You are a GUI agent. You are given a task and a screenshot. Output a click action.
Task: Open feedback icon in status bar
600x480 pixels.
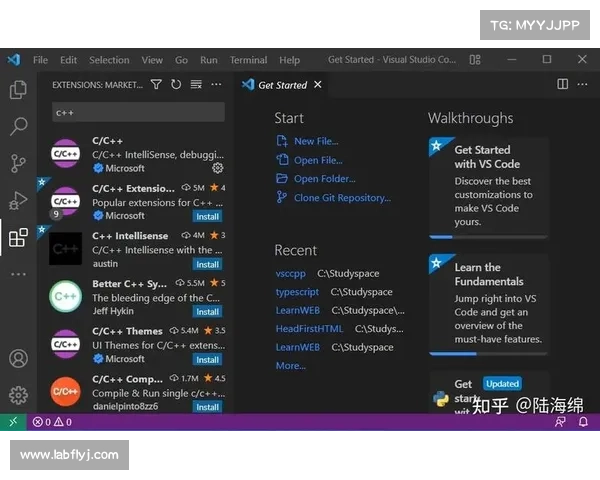pyautogui.click(x=560, y=422)
